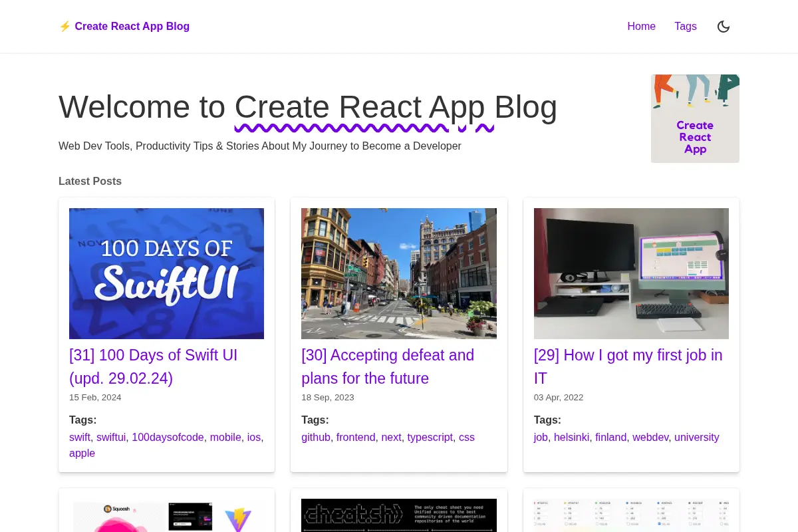The image size is (798, 532).
Task: Open the cheat.sh post thumbnail
Action: tap(399, 515)
